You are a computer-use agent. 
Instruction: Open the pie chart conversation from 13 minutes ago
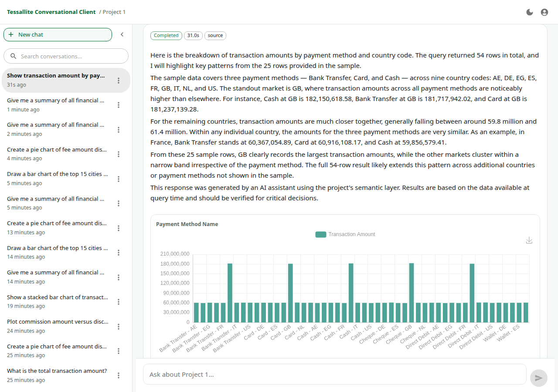[x=66, y=228]
